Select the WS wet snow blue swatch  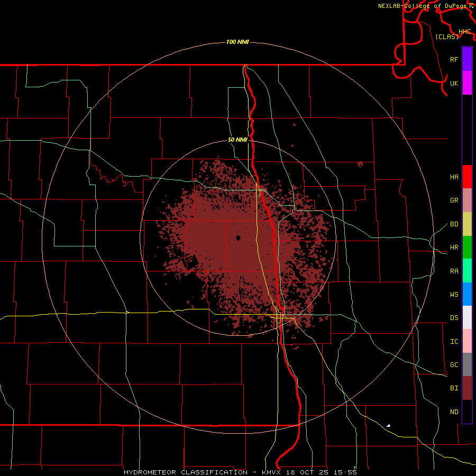coord(467,294)
